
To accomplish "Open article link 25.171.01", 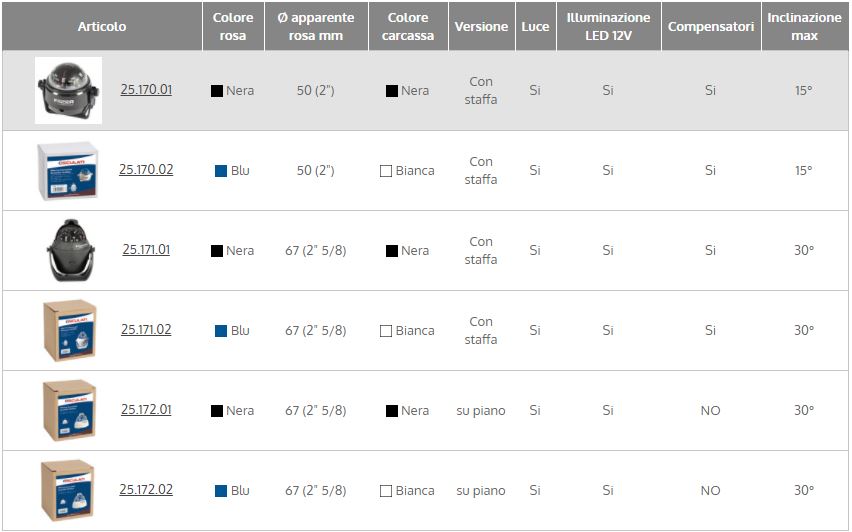I will pos(146,250).
